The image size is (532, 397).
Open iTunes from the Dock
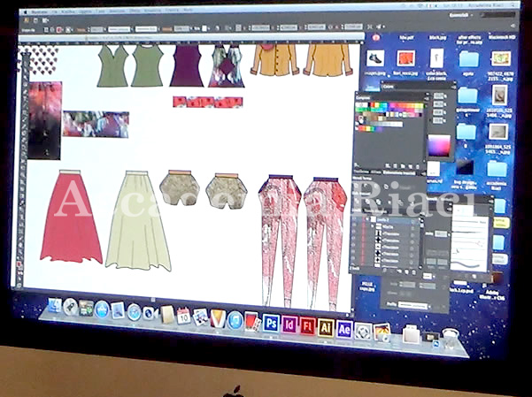pyautogui.click(x=235, y=320)
